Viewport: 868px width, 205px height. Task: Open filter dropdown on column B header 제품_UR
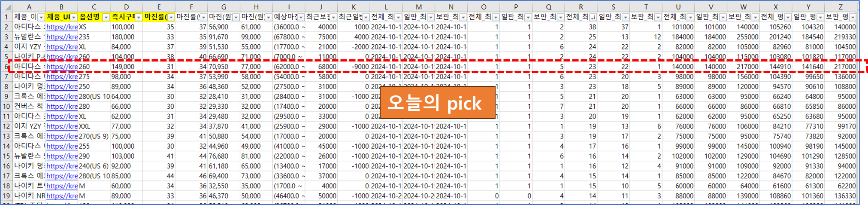coord(73,17)
